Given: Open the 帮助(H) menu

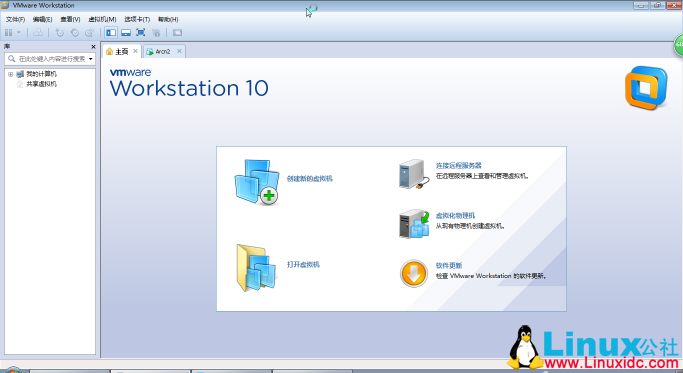Looking at the screenshot, I should point(168,19).
